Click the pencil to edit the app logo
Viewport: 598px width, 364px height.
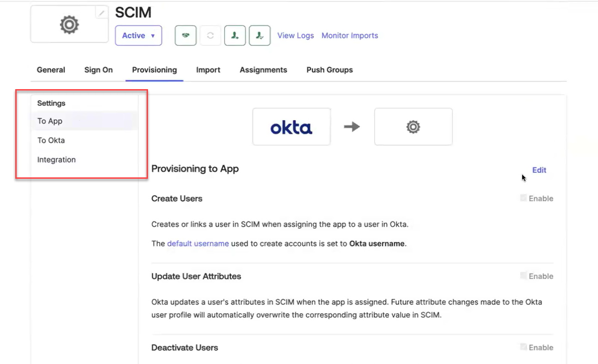(x=101, y=12)
